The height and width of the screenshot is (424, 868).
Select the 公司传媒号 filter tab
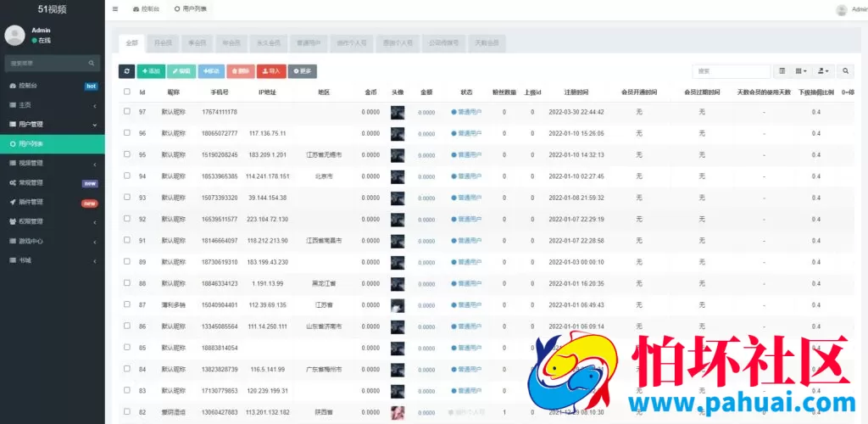pyautogui.click(x=443, y=43)
